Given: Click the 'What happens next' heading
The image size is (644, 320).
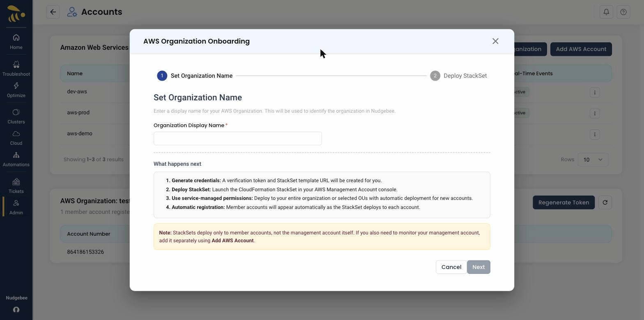Looking at the screenshot, I should click(177, 164).
